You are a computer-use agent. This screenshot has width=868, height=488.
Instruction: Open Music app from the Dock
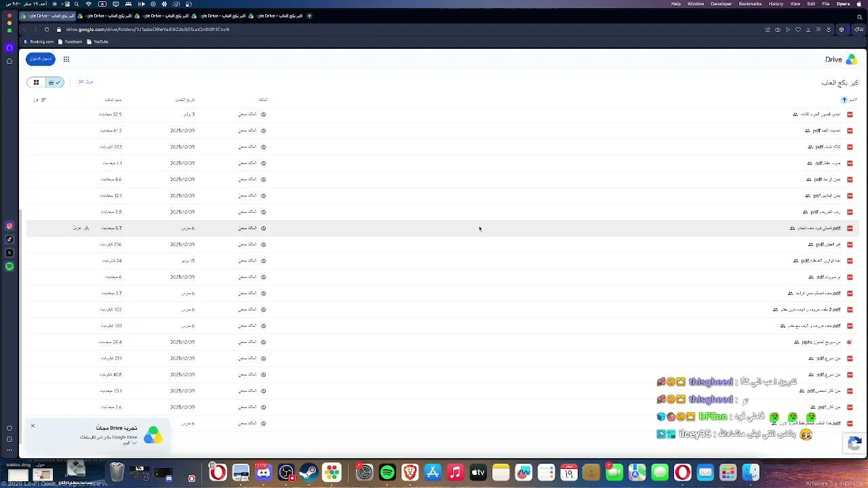pos(455,472)
